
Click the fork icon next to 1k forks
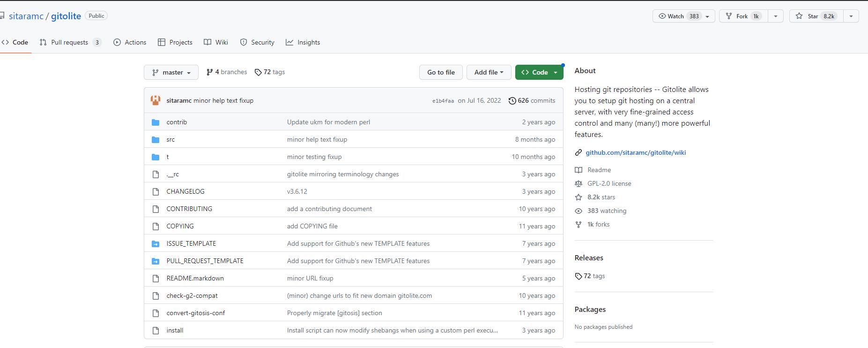click(x=579, y=224)
